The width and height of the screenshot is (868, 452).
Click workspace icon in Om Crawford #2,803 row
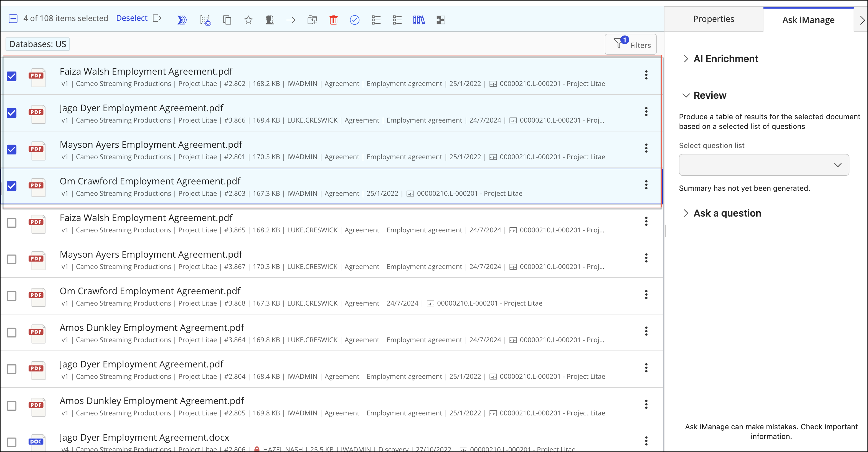[410, 194]
